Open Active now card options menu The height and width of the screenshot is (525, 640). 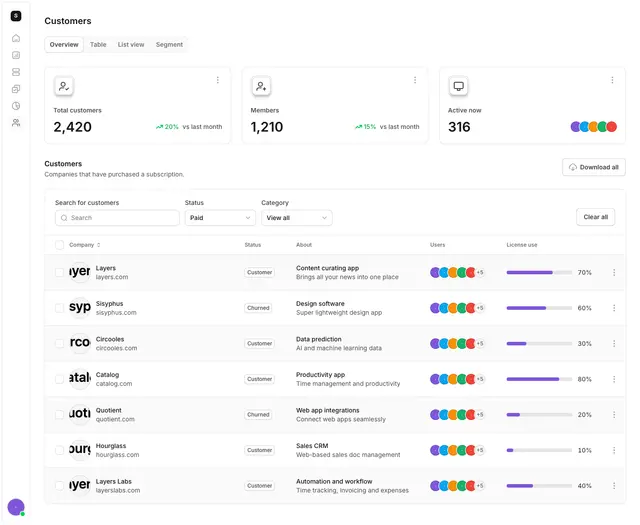coord(612,80)
